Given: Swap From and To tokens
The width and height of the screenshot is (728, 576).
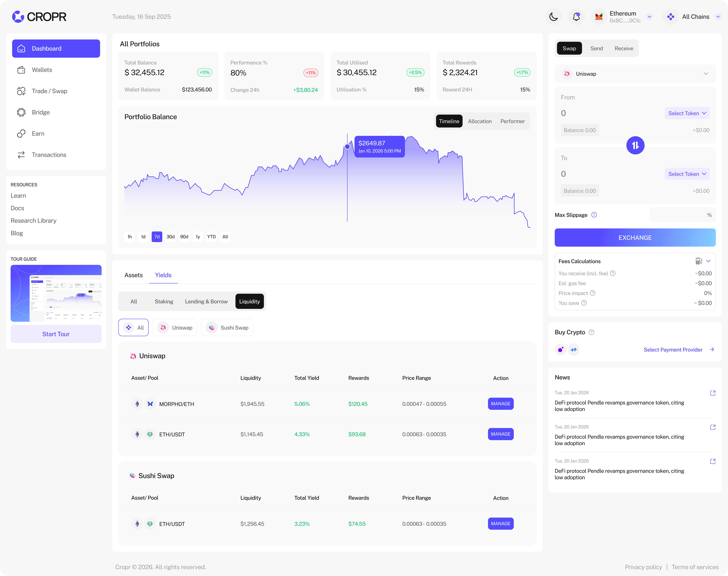Looking at the screenshot, I should [x=635, y=145].
